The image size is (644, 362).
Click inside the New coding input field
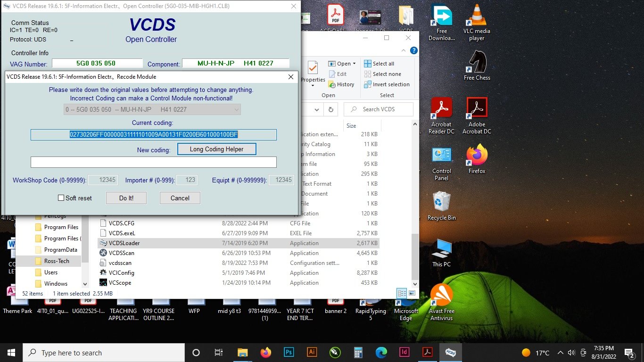pyautogui.click(x=154, y=162)
